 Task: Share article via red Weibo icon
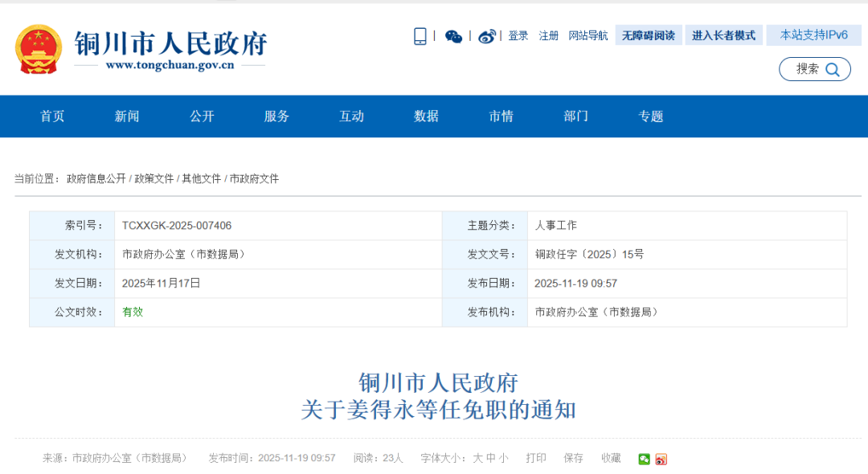tap(661, 459)
